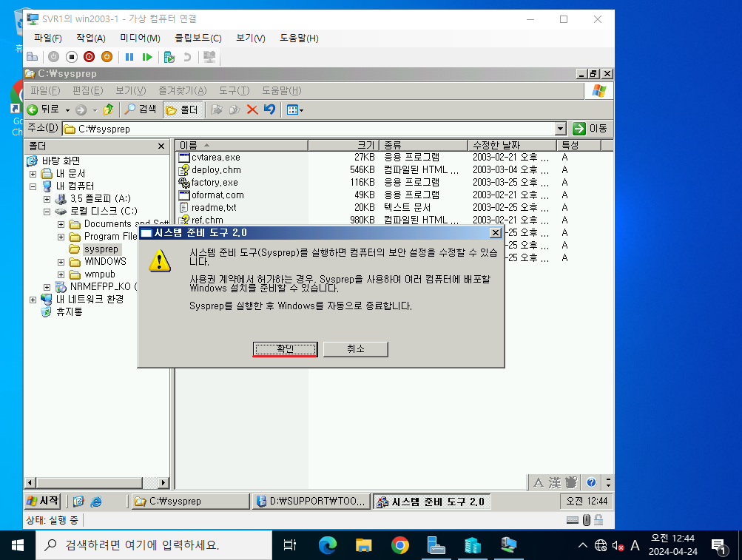Collapse the 로컬 디스크 (C:) node
Viewport: 742px width, 560px height.
click(x=47, y=212)
